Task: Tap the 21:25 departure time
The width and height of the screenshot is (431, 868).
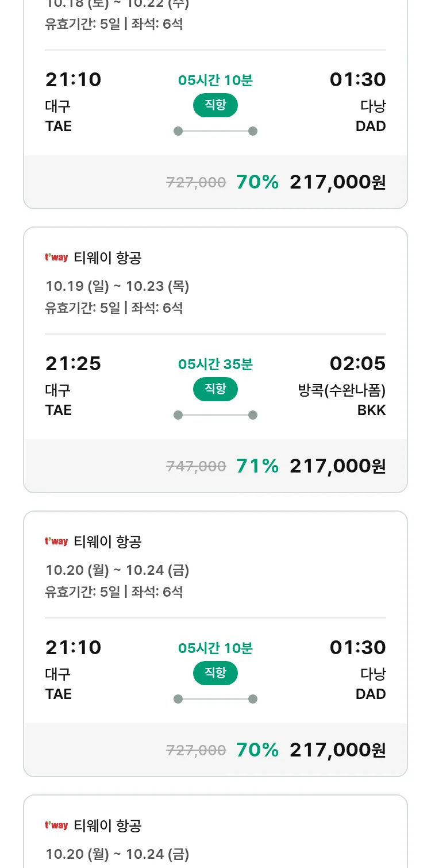Action: coord(73,364)
